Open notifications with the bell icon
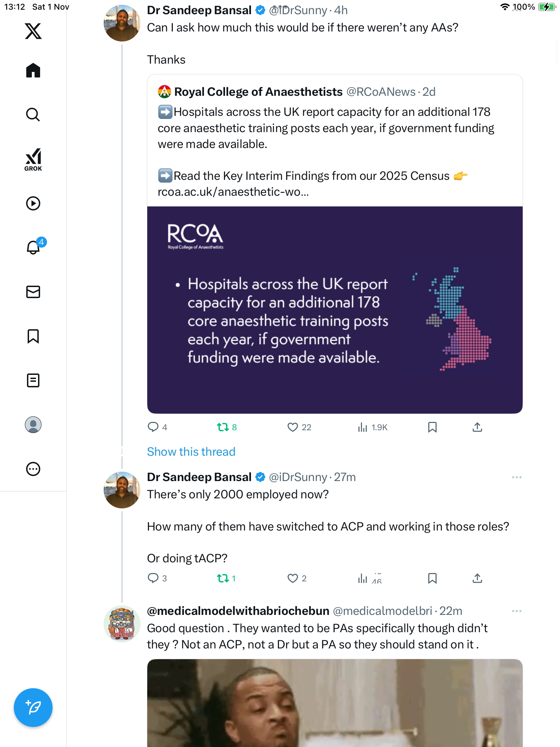560x747 pixels. coord(33,247)
